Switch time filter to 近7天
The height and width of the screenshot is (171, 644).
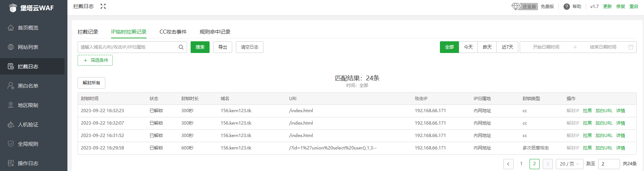(x=507, y=47)
